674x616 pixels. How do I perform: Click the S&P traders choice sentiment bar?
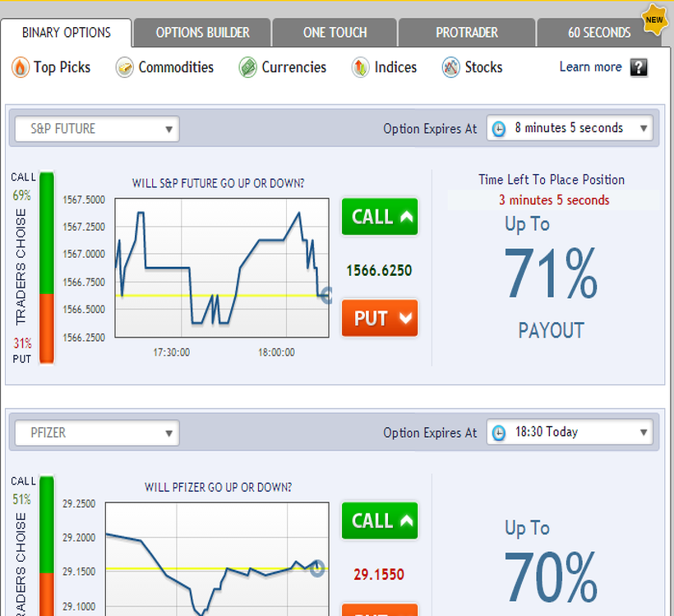tap(47, 268)
